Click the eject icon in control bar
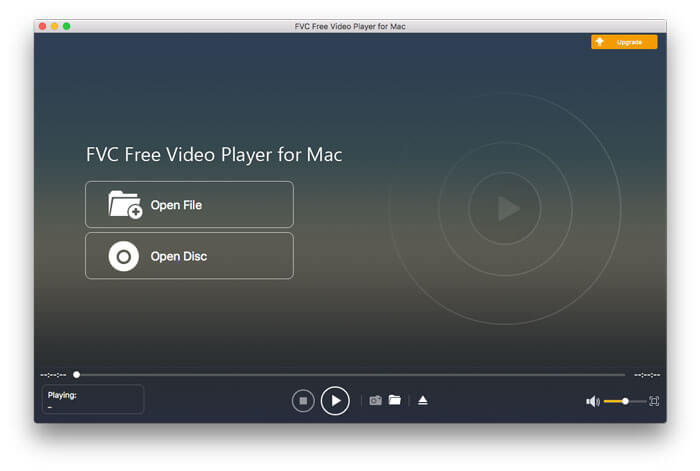700x471 pixels. 423,400
